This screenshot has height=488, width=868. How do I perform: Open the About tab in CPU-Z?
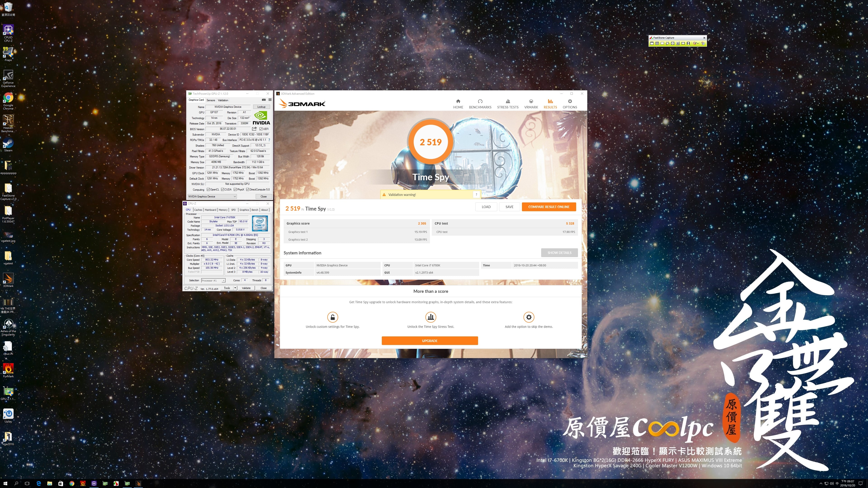[x=264, y=210]
